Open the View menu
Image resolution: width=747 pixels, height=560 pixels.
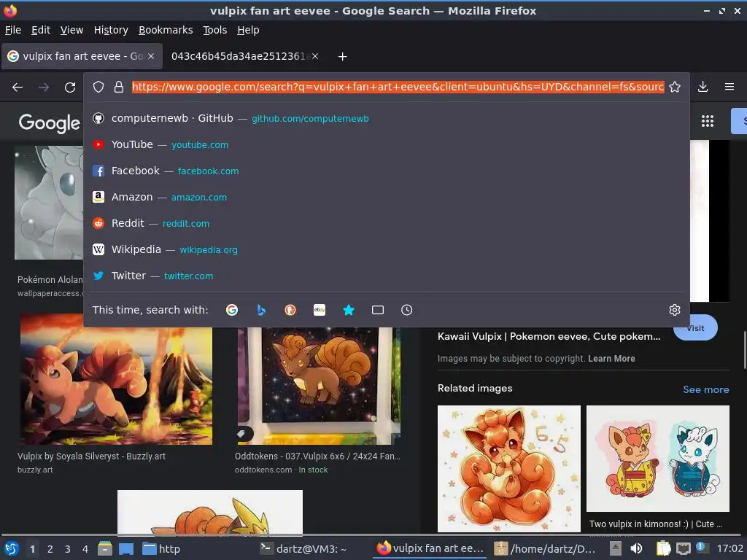coord(72,30)
